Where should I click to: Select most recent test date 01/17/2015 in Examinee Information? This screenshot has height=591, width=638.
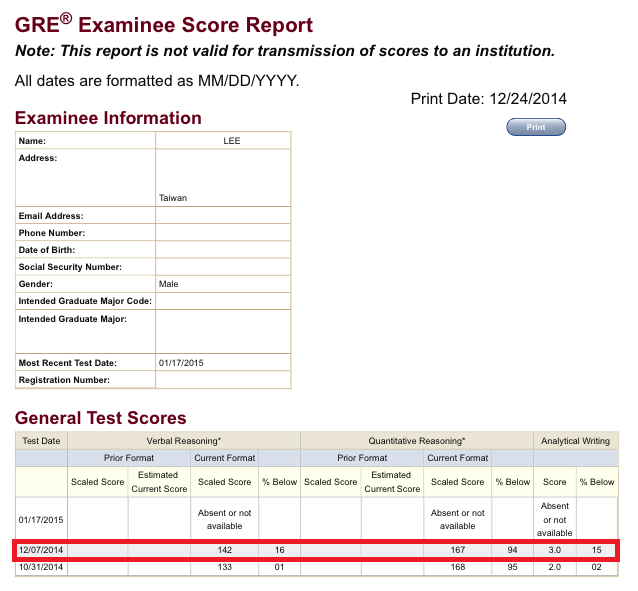(181, 363)
